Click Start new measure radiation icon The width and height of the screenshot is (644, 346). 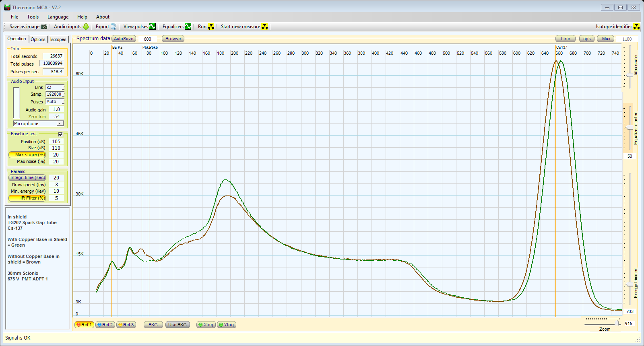pyautogui.click(x=264, y=27)
